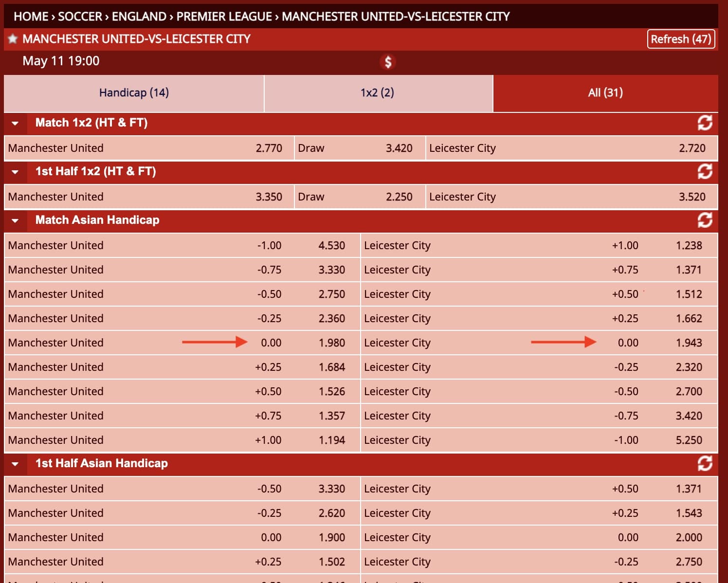The height and width of the screenshot is (583, 728).
Task: Select Manchester United +0.50 at 1.526
Action: [x=182, y=391]
